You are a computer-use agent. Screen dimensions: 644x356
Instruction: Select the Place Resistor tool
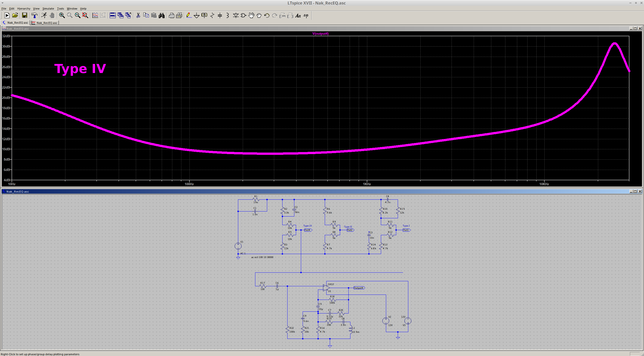coord(212,16)
